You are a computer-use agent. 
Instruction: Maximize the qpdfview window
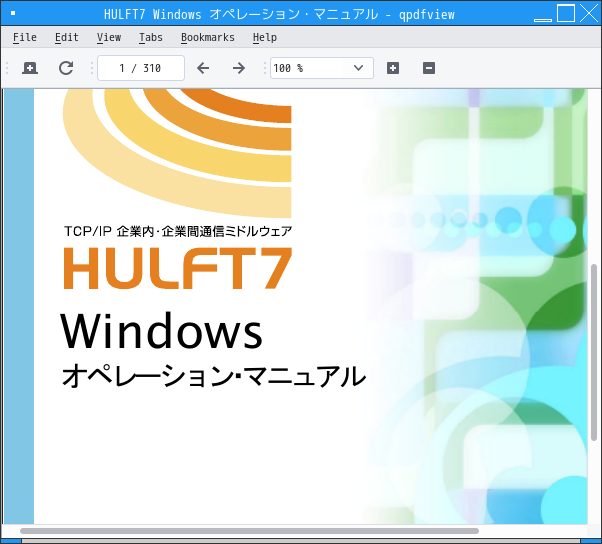[566, 13]
